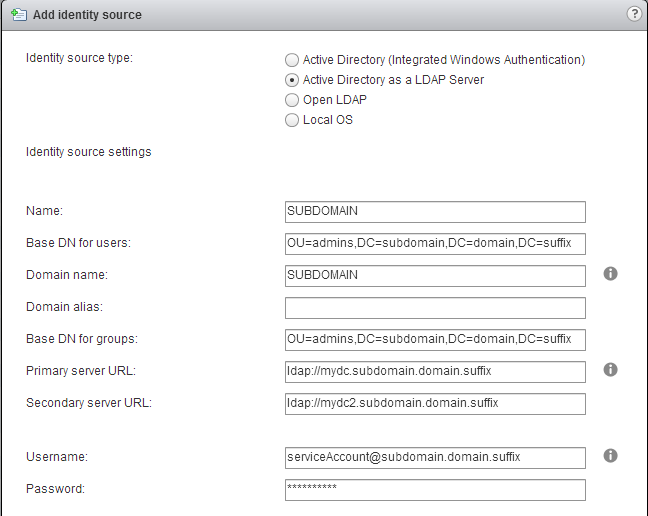
Task: Show info icon beside Domain name field
Action: click(610, 273)
